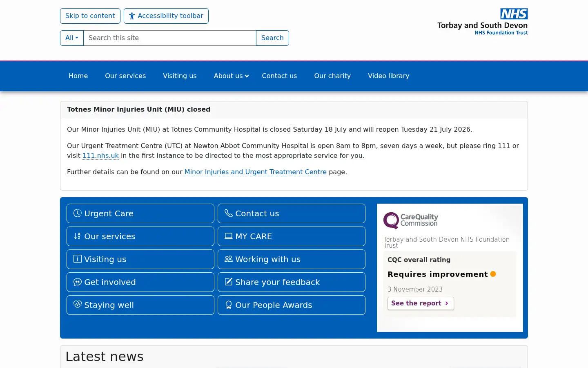
Task: Open Our services in the navigation bar
Action: pyautogui.click(x=125, y=76)
